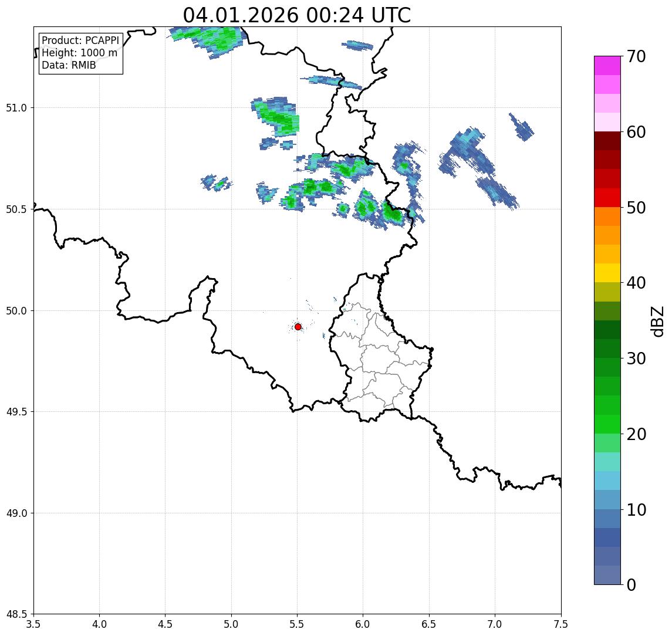The height and width of the screenshot is (636, 672).
Task: Click longitude axis label 6.5
Action: click(429, 624)
